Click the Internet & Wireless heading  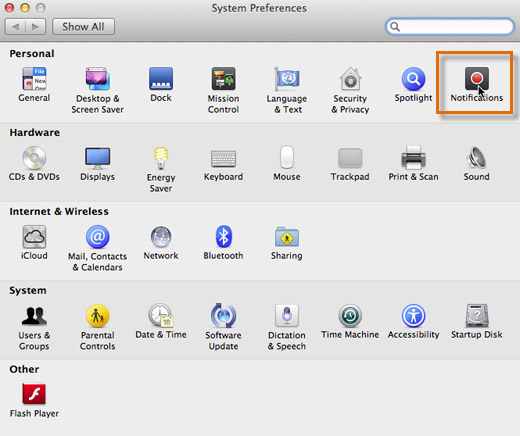point(59,212)
